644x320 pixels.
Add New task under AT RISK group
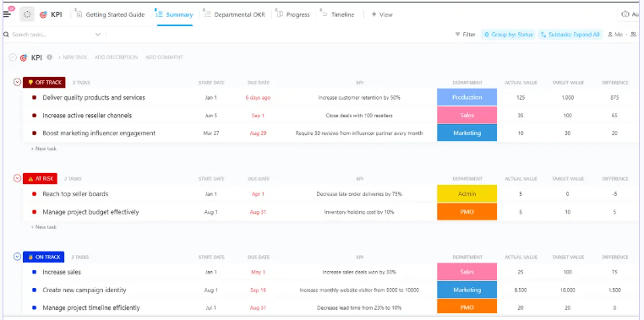click(44, 227)
